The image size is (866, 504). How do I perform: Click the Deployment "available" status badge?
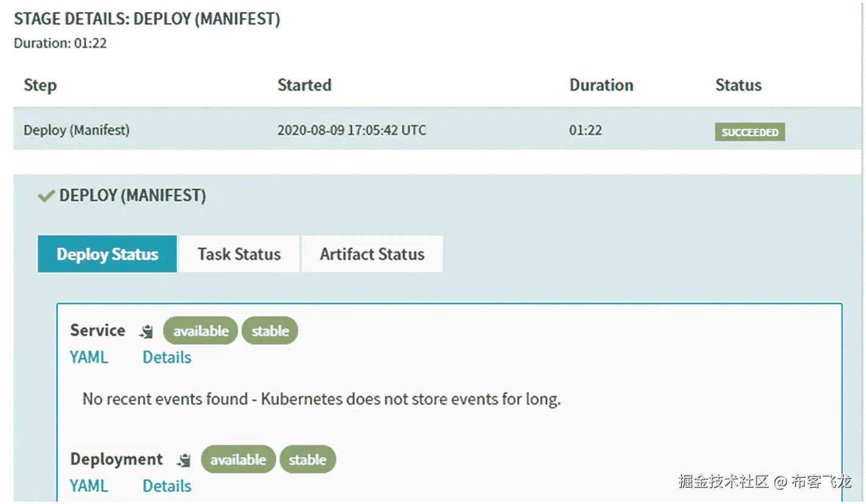pos(238,460)
